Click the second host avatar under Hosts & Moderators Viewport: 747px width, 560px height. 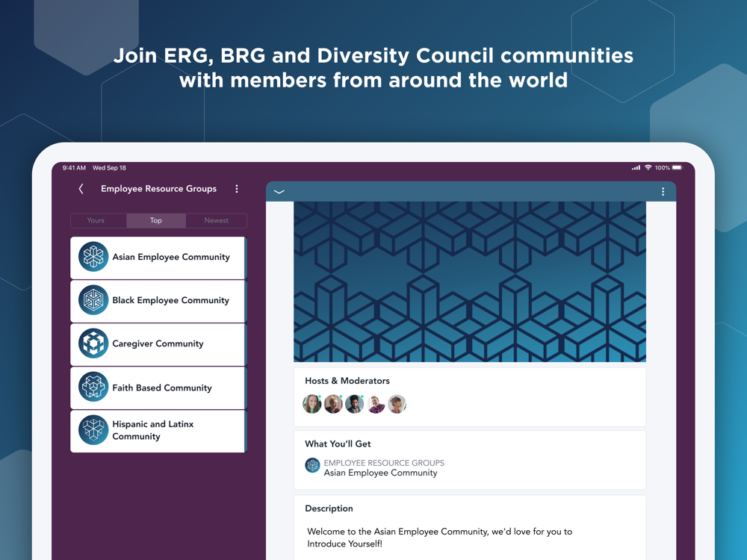(333, 404)
